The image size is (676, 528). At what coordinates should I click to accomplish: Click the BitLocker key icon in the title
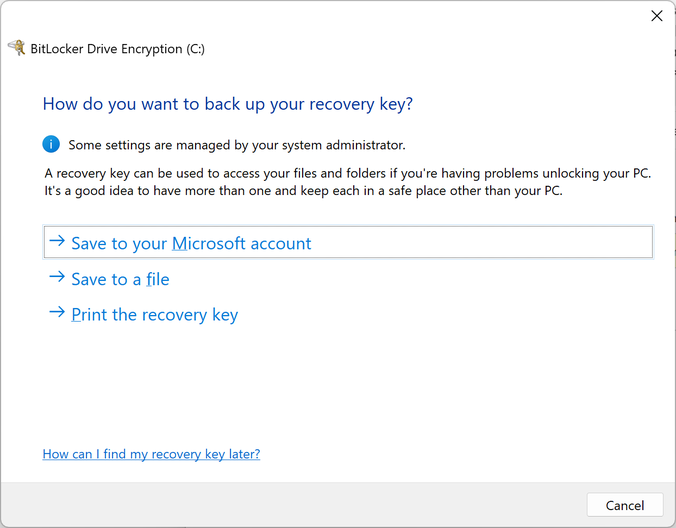[16, 48]
